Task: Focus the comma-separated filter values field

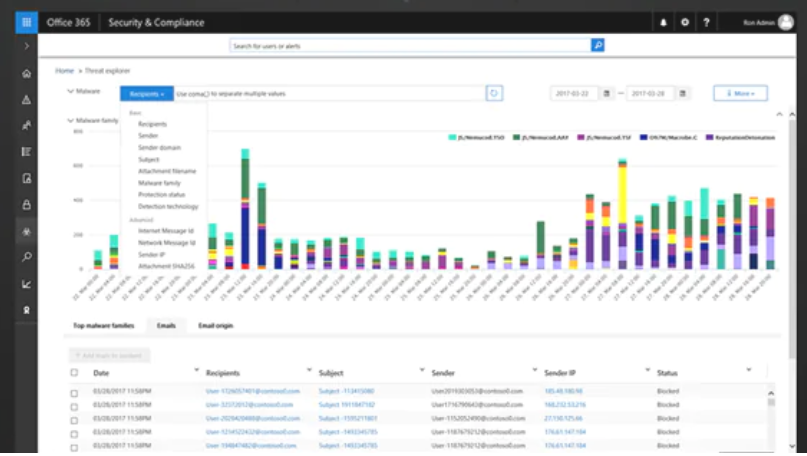Action: pyautogui.click(x=329, y=94)
